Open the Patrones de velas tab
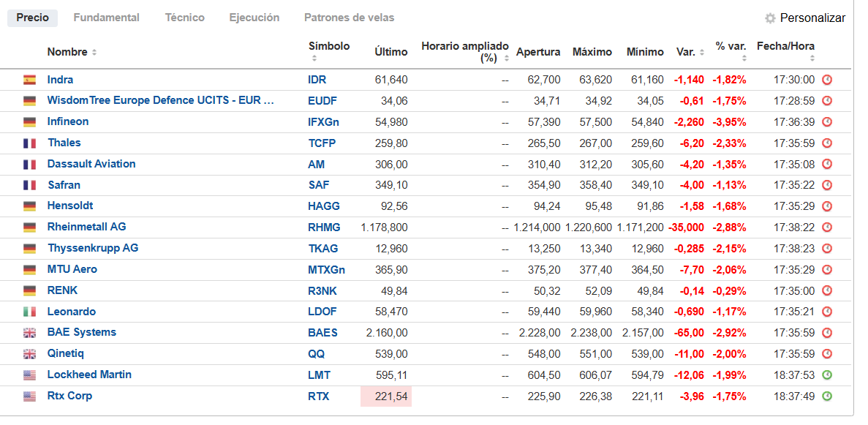This screenshot has height=425, width=868. (x=350, y=18)
